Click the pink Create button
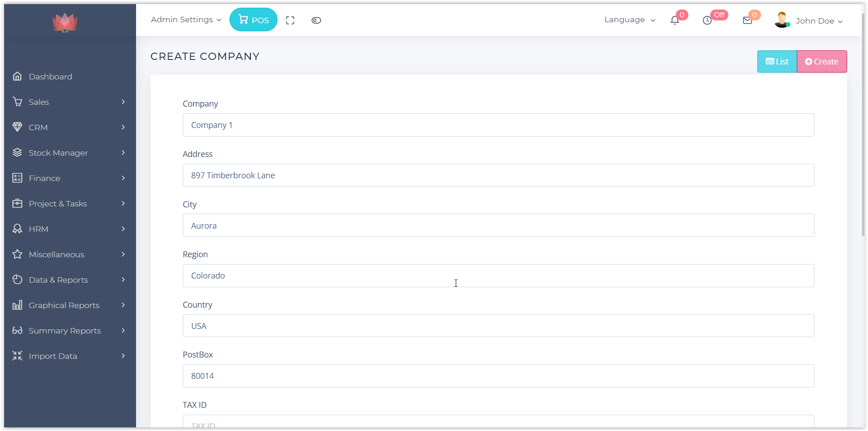The image size is (868, 431). click(822, 61)
